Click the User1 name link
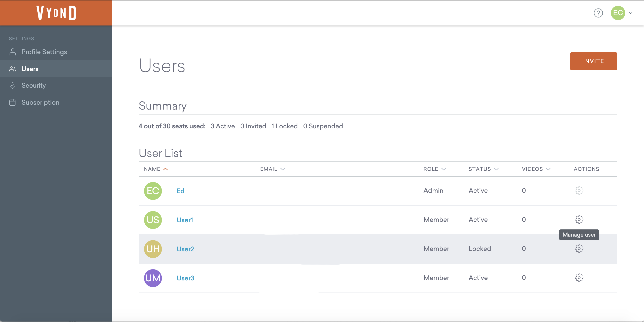644x322 pixels. click(184, 220)
